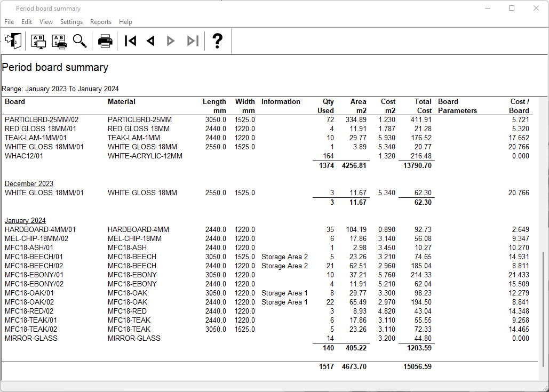Open help with question mark icon

218,41
